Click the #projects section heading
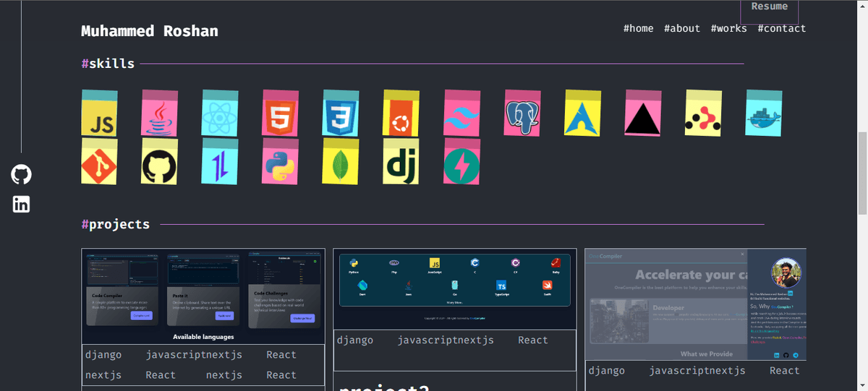The height and width of the screenshot is (391, 868). pos(116,224)
